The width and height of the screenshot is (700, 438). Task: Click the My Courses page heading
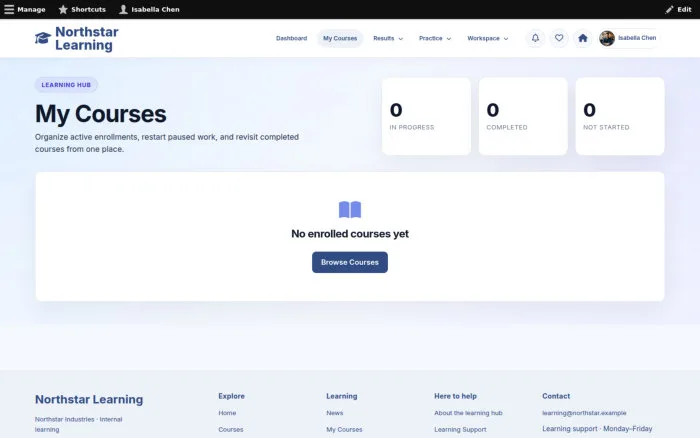pos(101,114)
